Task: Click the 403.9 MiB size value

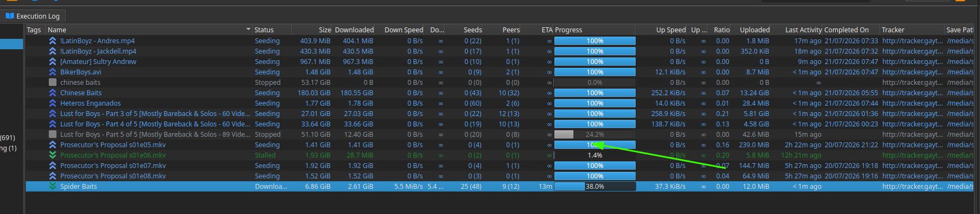Action: (x=315, y=41)
